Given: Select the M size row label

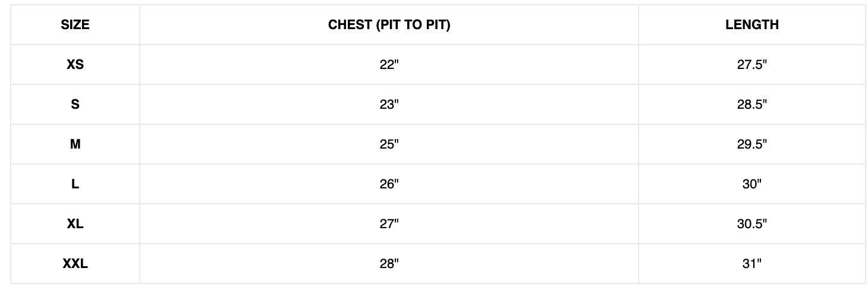Looking at the screenshot, I should point(75,144).
